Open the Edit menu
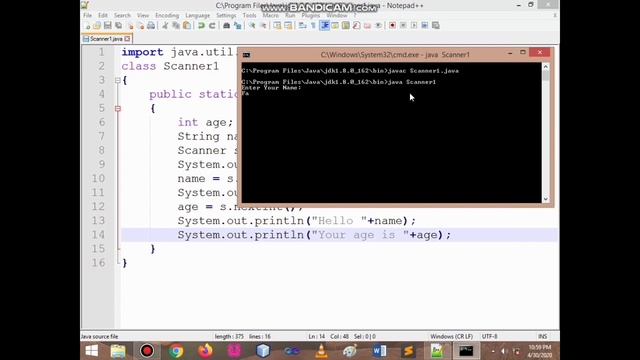The image size is (640, 360). point(103,16)
